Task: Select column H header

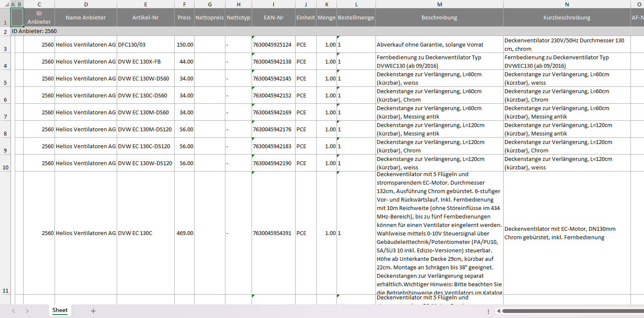Action: [238, 4]
